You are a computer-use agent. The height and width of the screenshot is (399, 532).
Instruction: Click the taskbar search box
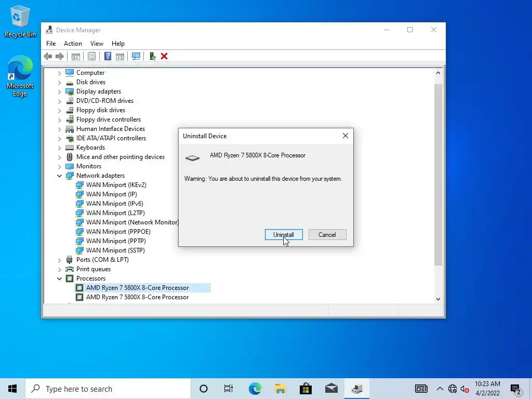click(108, 389)
